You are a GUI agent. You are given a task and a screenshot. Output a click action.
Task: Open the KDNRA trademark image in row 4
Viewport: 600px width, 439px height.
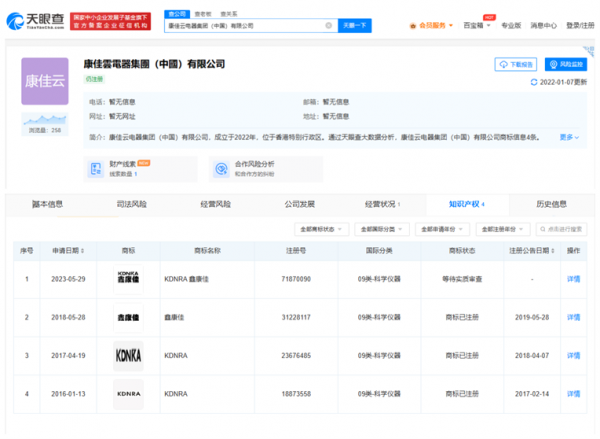coord(128,394)
